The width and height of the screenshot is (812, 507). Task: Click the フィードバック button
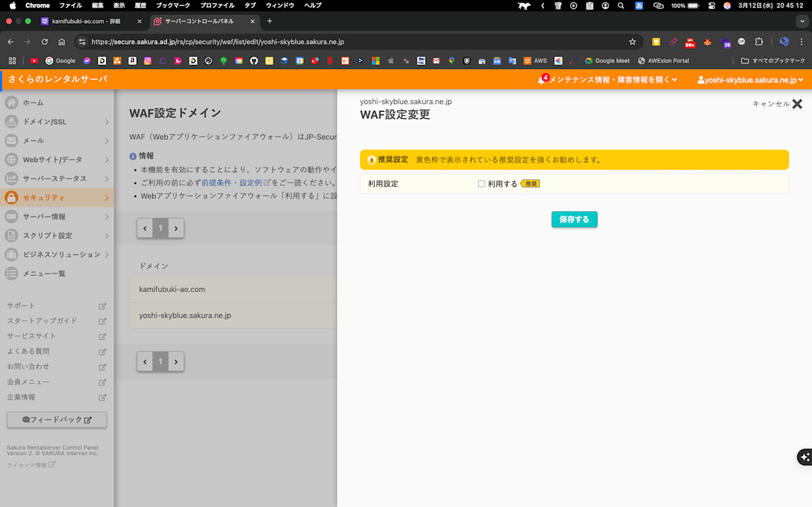coord(57,420)
